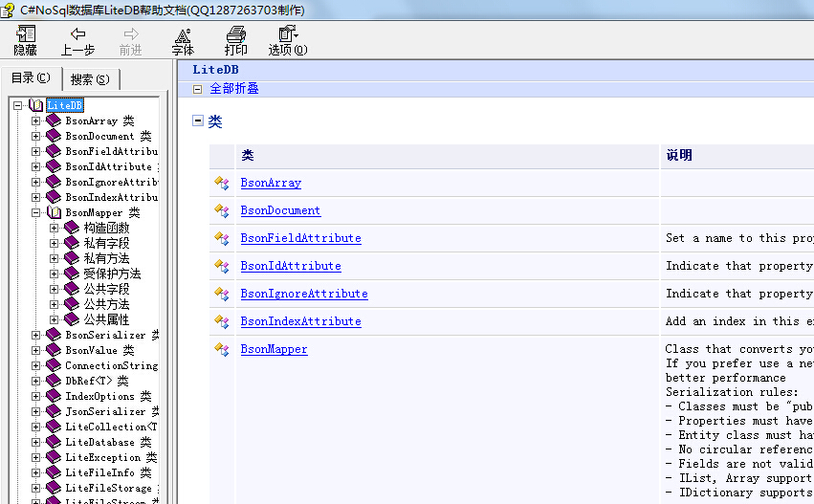814x504 pixels.
Task: Click the Print (打印) printer icon
Action: click(x=235, y=34)
